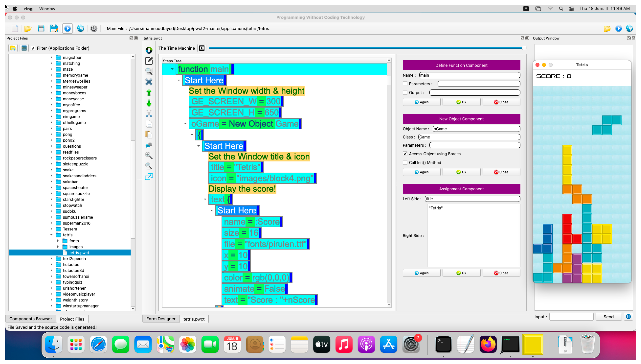The width and height of the screenshot is (641, 364).
Task: Click the yellow folder icon in Project Files
Action: (x=13, y=48)
